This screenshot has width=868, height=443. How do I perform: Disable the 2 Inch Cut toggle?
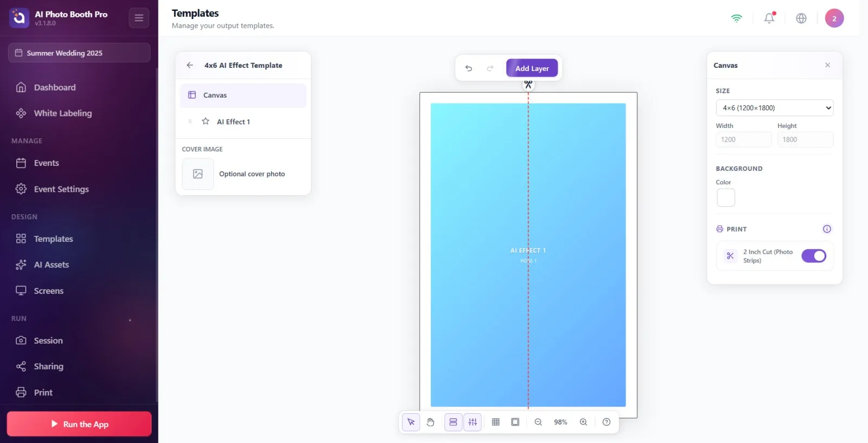coord(814,256)
